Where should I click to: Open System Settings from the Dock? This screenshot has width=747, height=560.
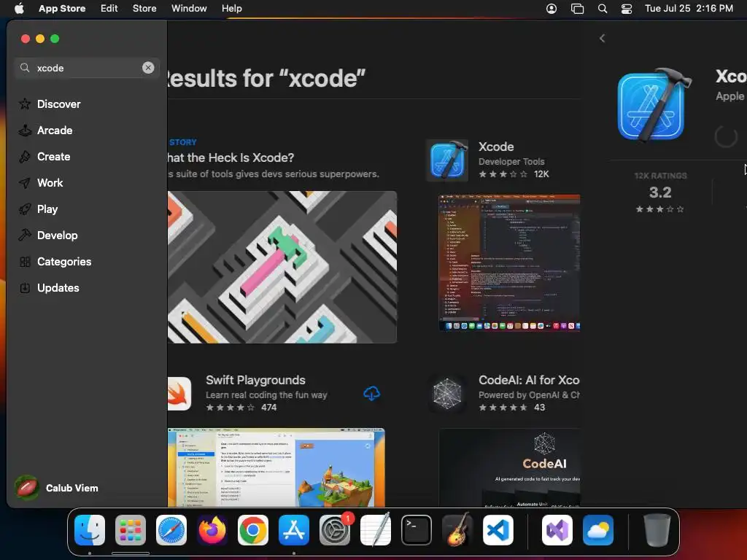[335, 530]
